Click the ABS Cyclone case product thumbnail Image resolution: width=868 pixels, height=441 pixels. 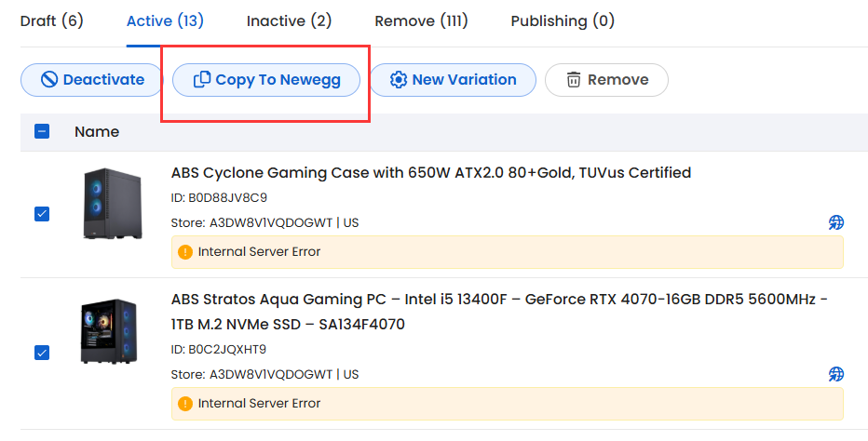point(113,204)
